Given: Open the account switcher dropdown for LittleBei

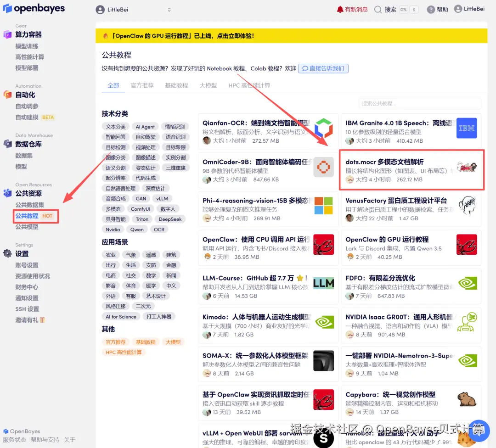Looking at the screenshot, I should point(134,10).
